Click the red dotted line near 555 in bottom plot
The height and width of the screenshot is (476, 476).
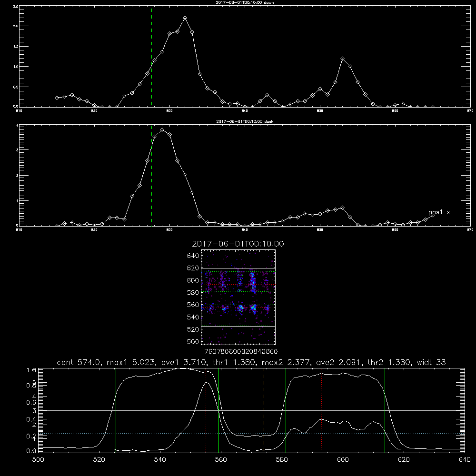click(x=206, y=410)
